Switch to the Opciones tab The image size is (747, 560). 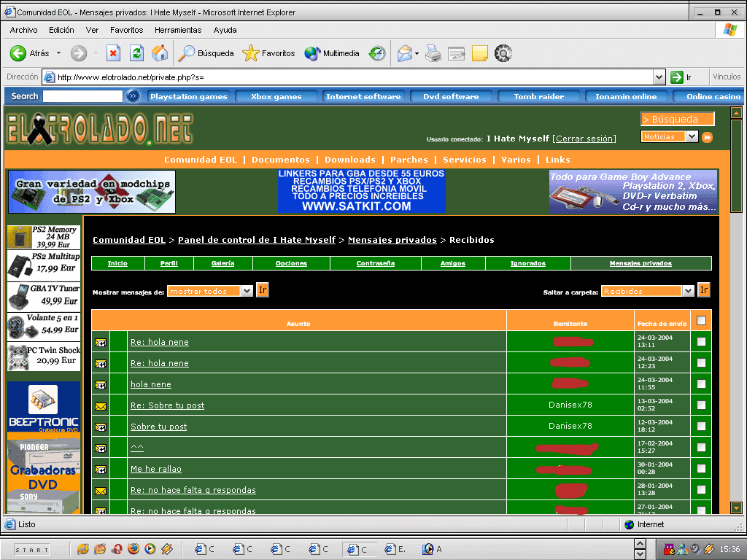click(291, 263)
